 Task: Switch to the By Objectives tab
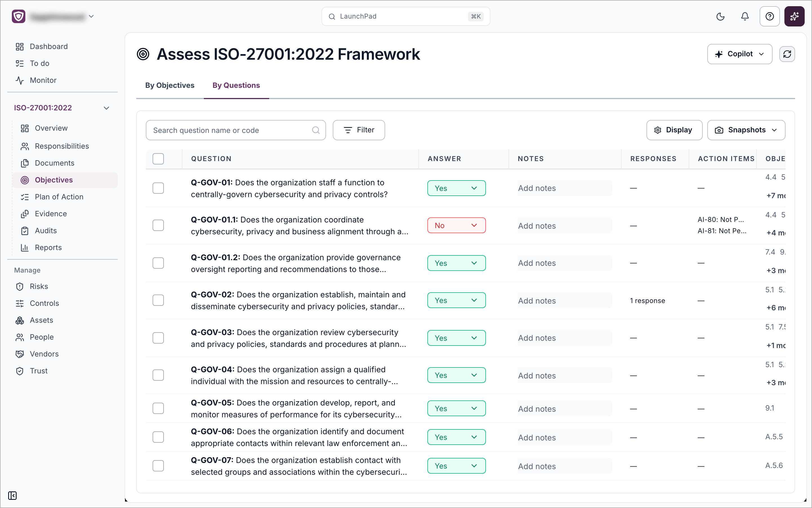coord(170,85)
